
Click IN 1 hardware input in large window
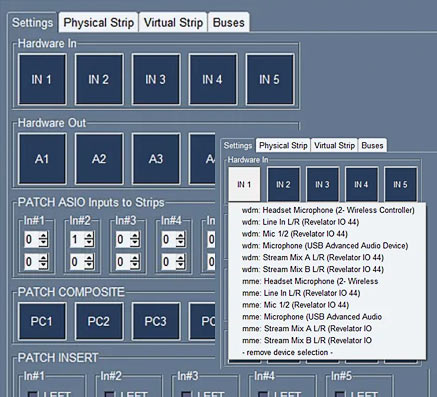pos(42,80)
